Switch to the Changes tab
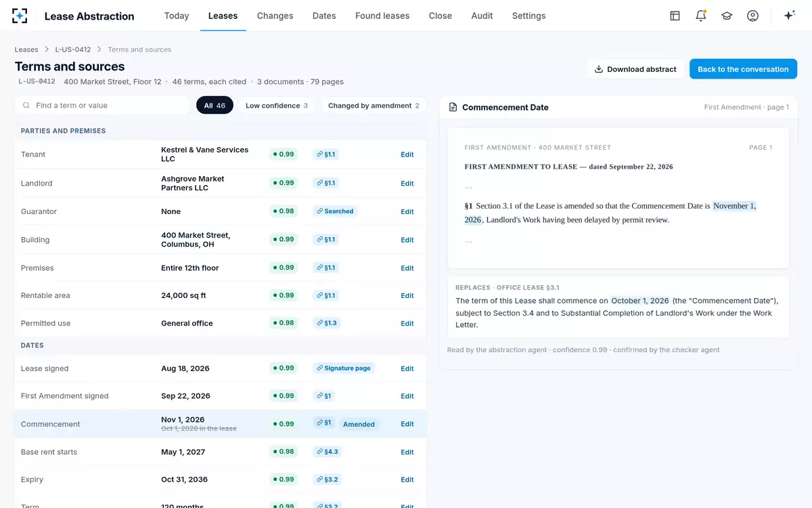 275,16
